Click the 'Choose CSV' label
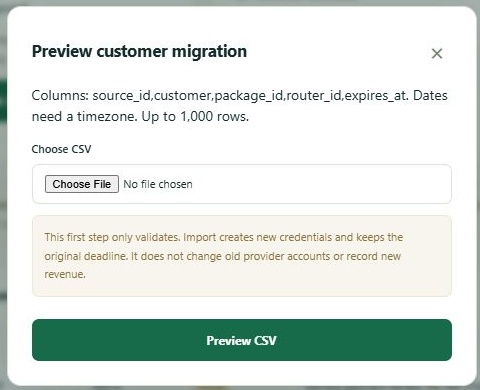480x390 pixels. tap(61, 149)
